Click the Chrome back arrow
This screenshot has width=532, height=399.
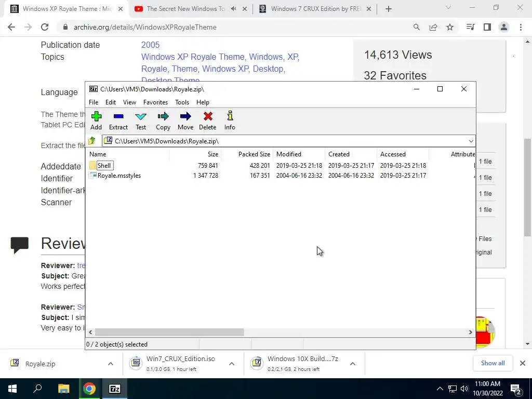[11, 27]
